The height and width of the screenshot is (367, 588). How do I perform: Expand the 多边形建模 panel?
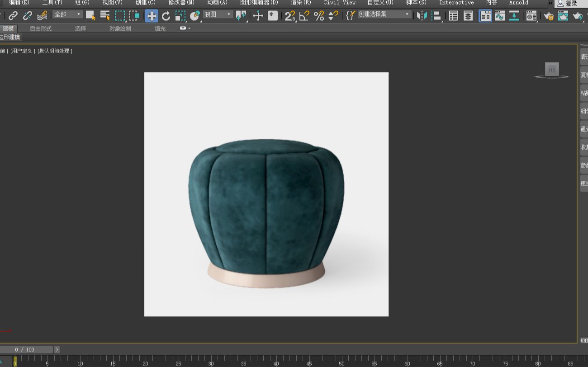(x=10, y=37)
